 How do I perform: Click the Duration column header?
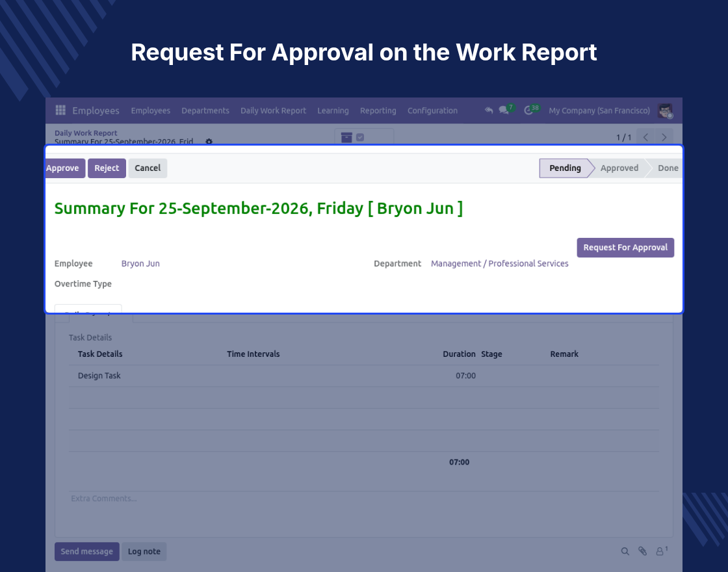459,354
